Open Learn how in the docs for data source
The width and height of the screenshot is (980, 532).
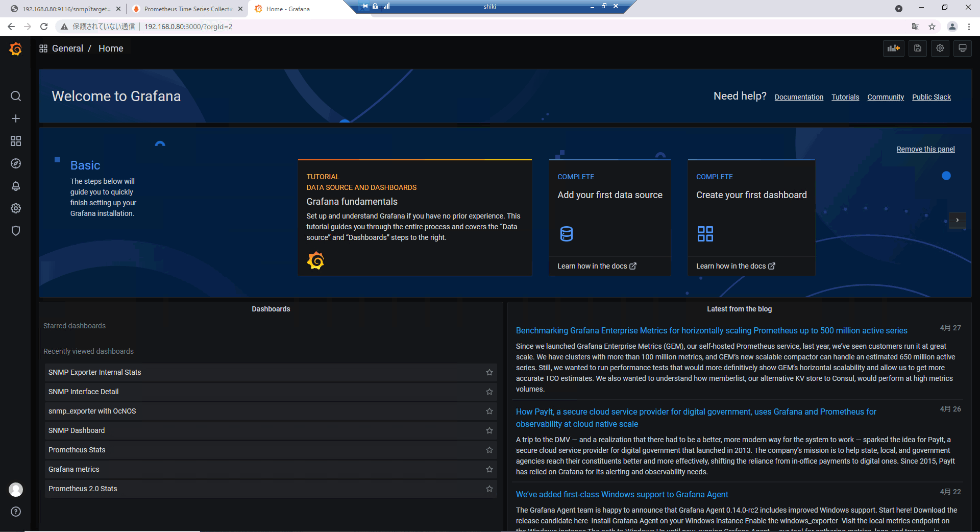point(597,266)
